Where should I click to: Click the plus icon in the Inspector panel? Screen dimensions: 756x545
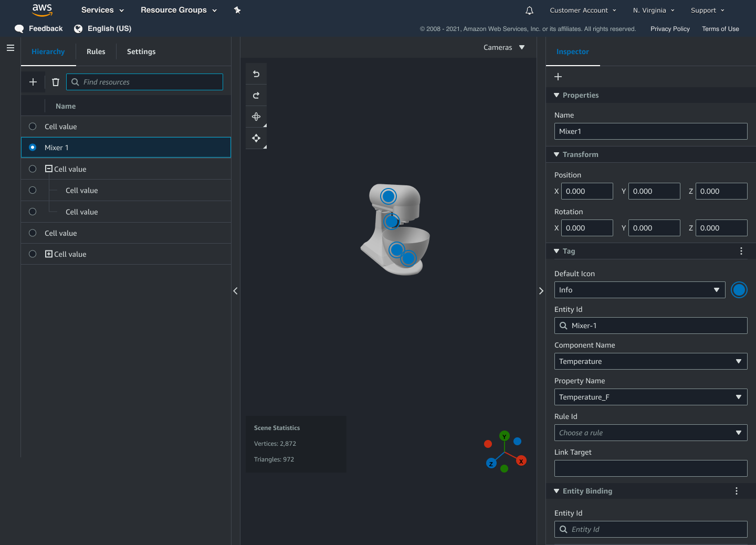coord(558,77)
